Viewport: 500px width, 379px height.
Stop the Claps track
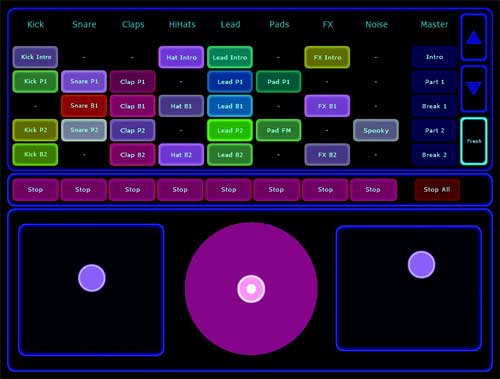click(132, 190)
